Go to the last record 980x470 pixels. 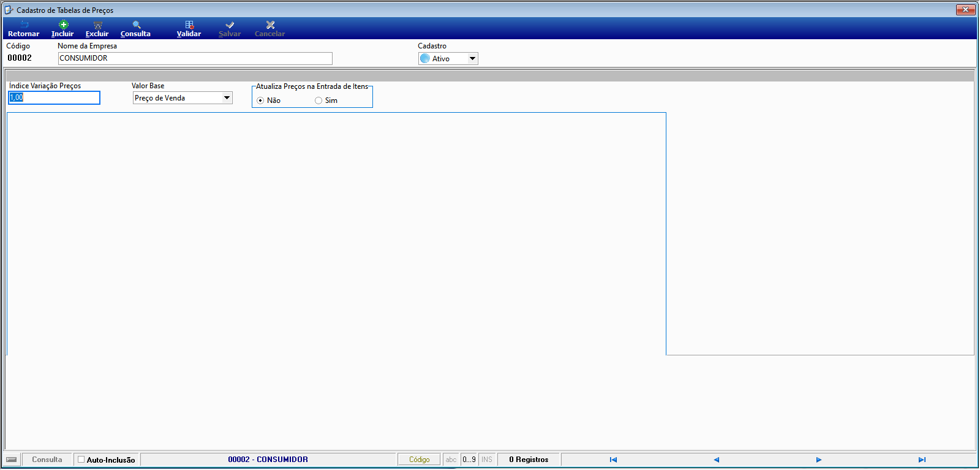922,460
